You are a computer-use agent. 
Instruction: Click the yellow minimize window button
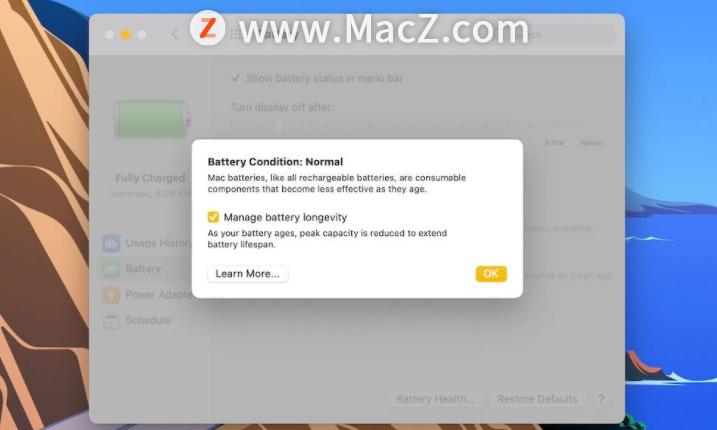[126, 34]
